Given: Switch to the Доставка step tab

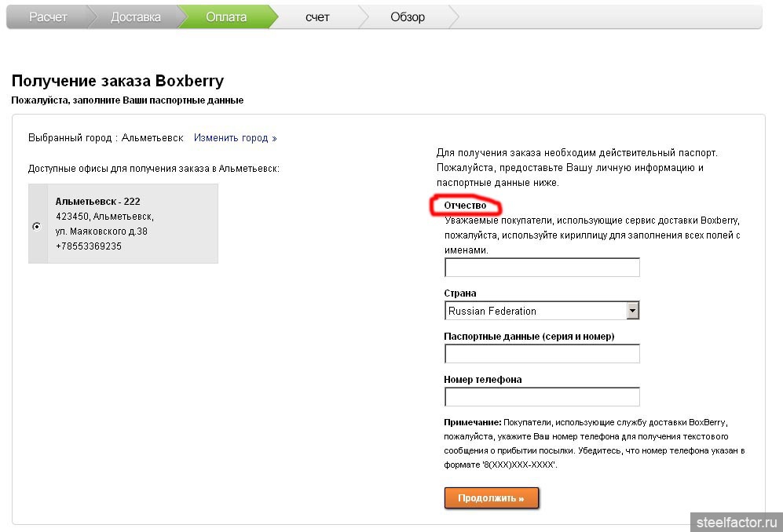Looking at the screenshot, I should tap(135, 16).
